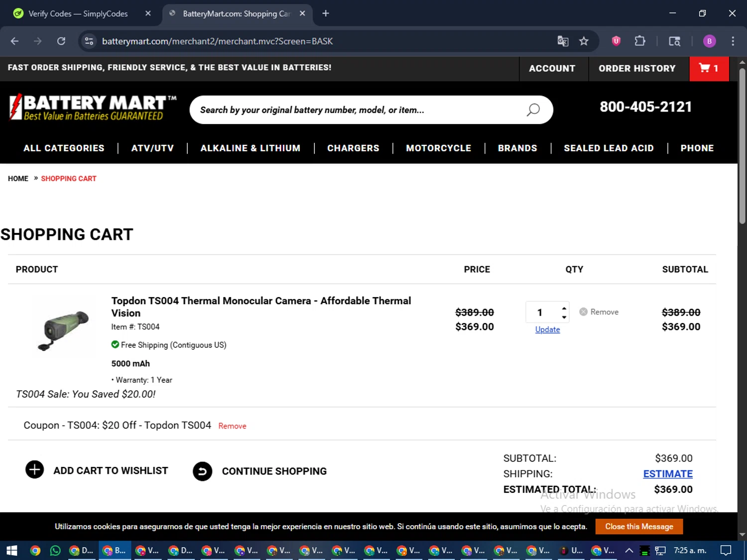The height and width of the screenshot is (560, 747).
Task: Click the HOME breadcrumb link
Action: [18, 179]
